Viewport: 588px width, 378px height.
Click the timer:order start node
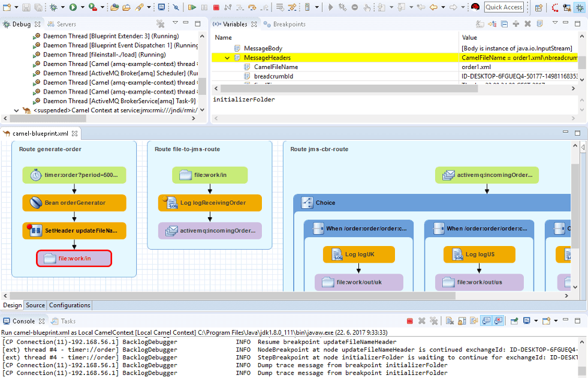(74, 175)
